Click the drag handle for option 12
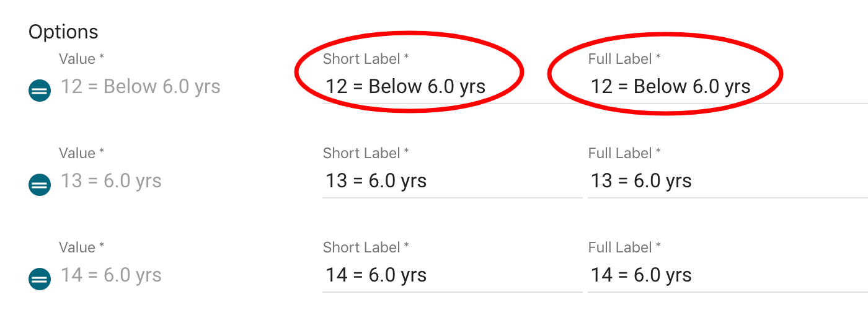This screenshot has height=320, width=868. [x=40, y=91]
